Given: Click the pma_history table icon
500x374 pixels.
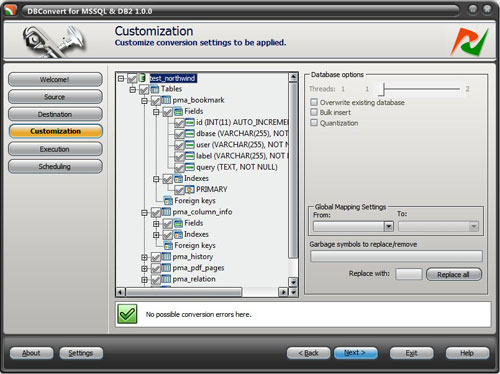Looking at the screenshot, I should (x=166, y=257).
